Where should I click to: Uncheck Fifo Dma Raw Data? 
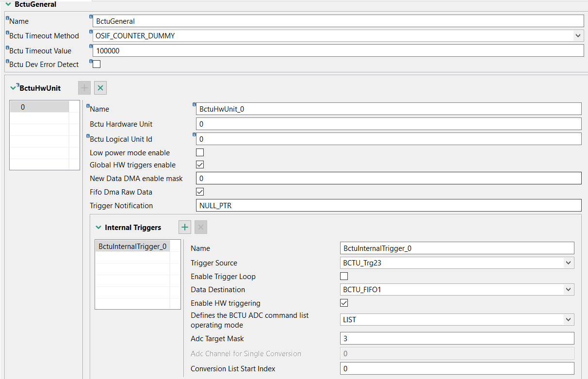pos(199,192)
